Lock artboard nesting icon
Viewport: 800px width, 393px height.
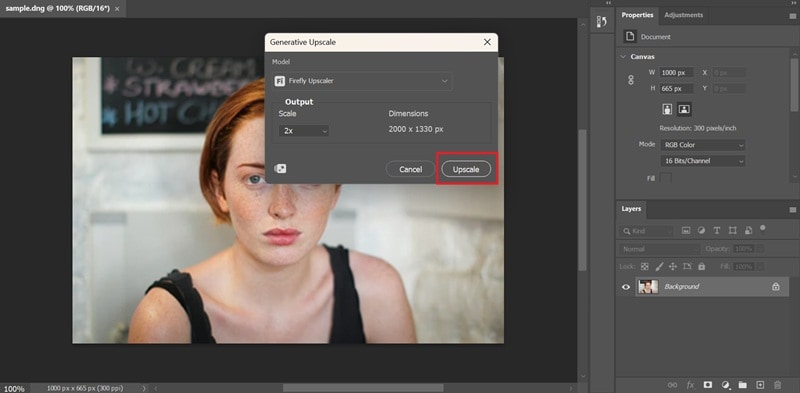point(687,266)
